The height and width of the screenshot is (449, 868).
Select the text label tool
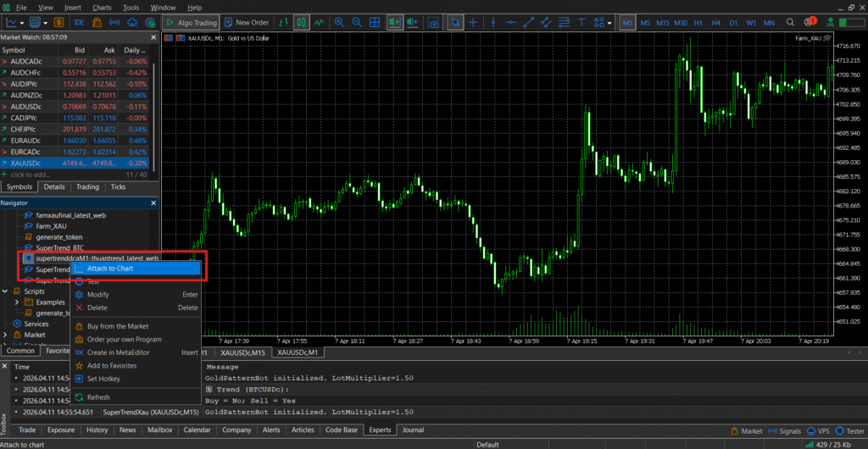[581, 23]
